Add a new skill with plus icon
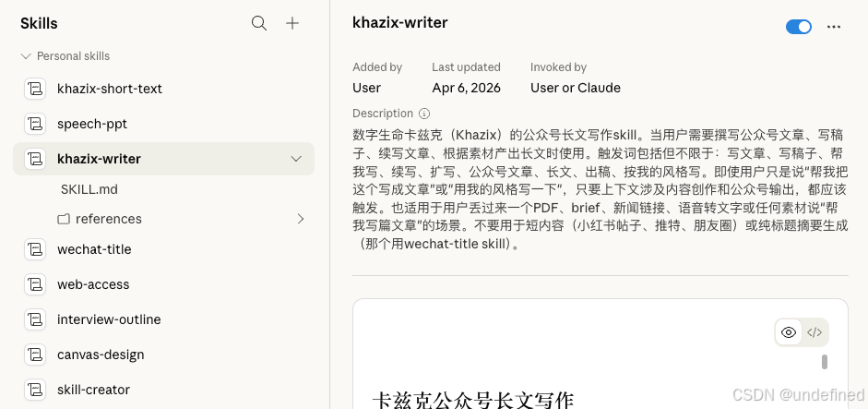The width and height of the screenshot is (868, 409). pyautogui.click(x=292, y=23)
